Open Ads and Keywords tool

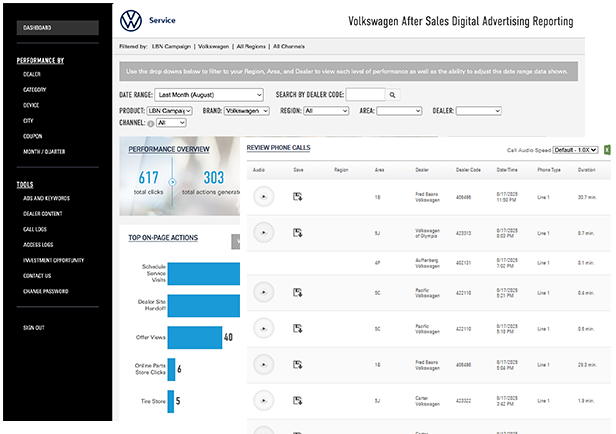(x=46, y=198)
